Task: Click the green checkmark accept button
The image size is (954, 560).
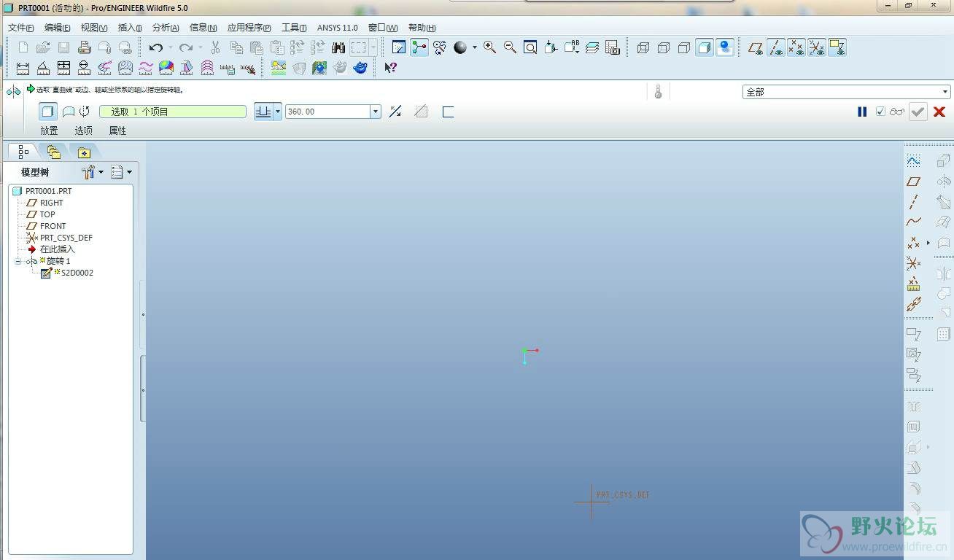Action: pos(918,112)
